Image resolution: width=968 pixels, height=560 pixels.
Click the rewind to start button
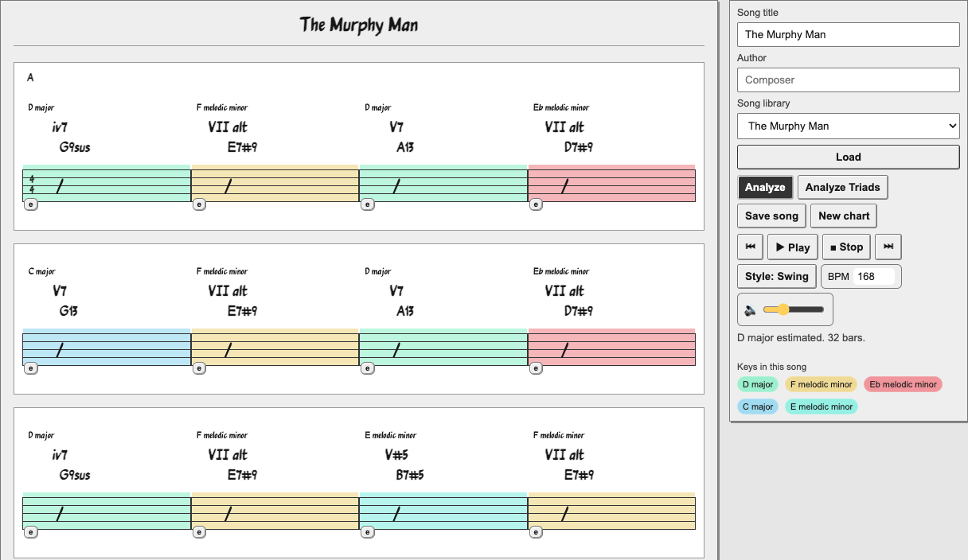coord(750,247)
